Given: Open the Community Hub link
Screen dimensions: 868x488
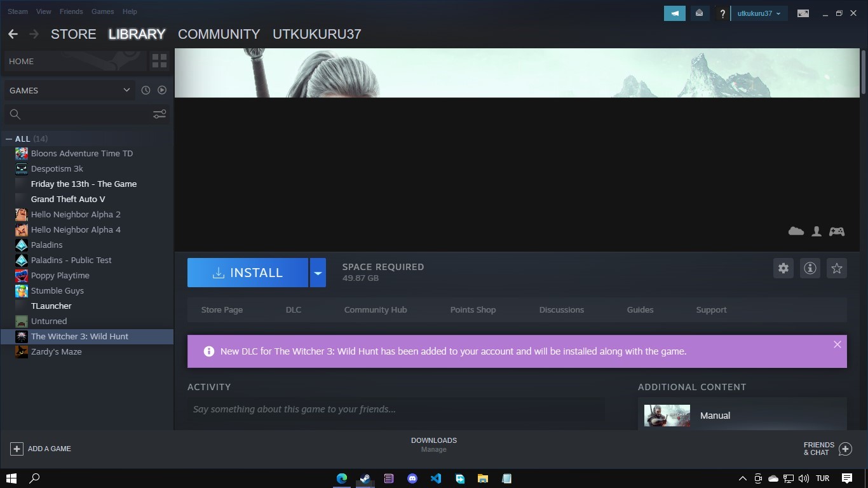Looking at the screenshot, I should tap(376, 310).
